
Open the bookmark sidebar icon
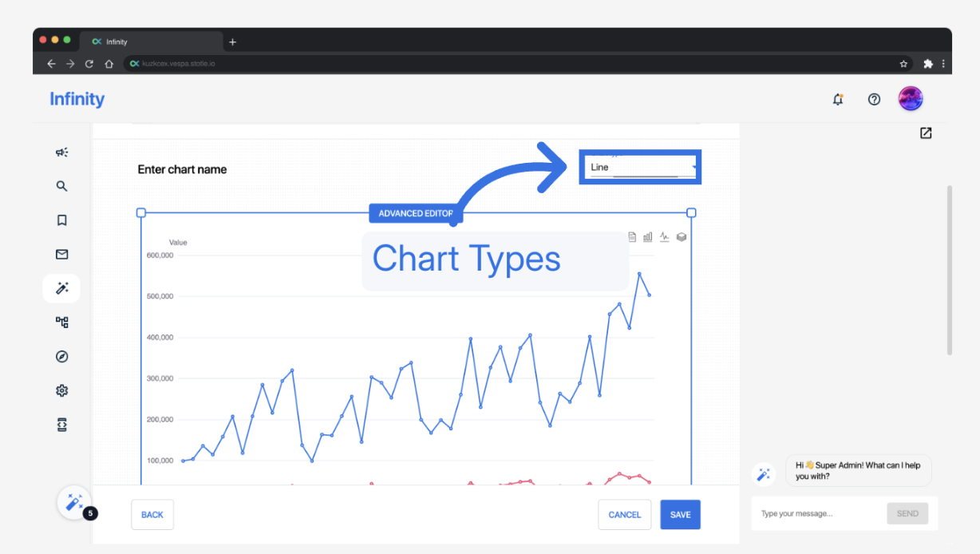tap(61, 220)
